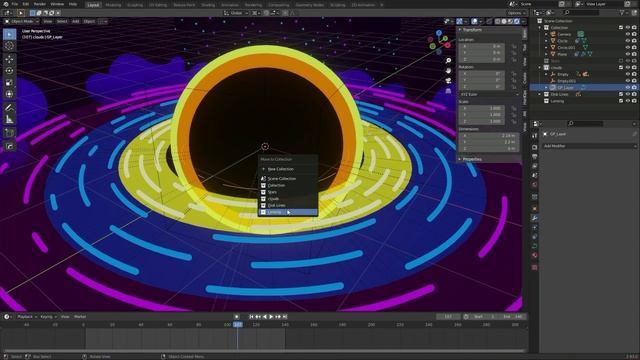Open the Render menu

[x=40, y=4]
